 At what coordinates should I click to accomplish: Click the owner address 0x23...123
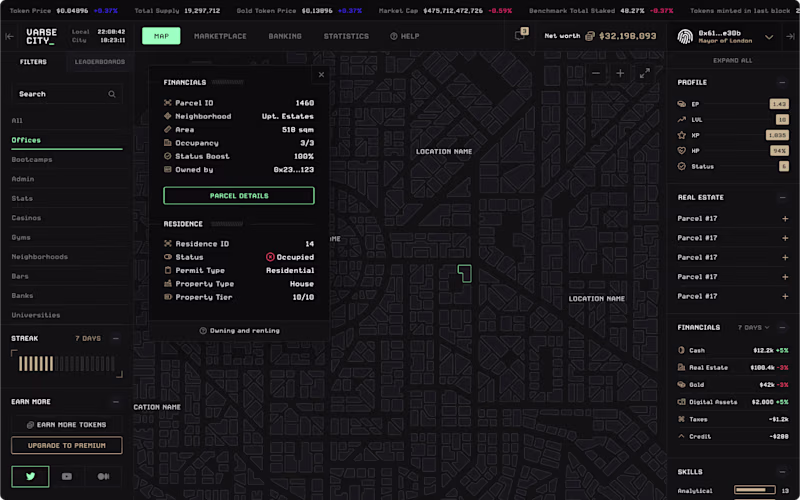click(x=294, y=169)
